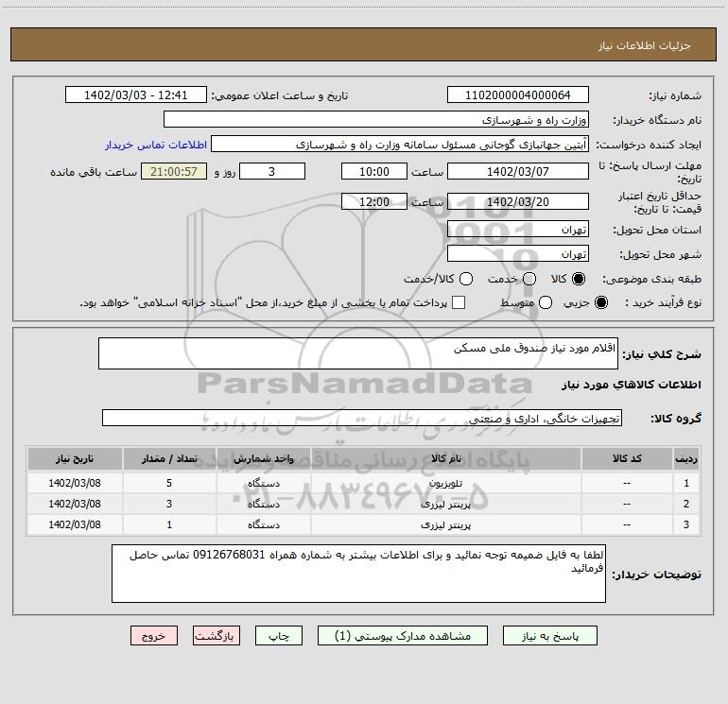Click the تاریخ نیاز column header
This screenshot has height=704, width=728.
point(75,459)
